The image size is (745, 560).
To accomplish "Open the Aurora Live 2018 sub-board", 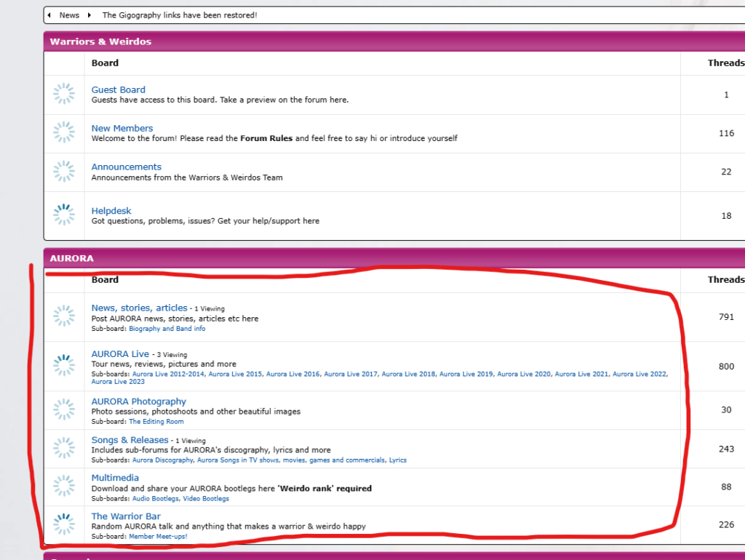I will pyautogui.click(x=408, y=375).
